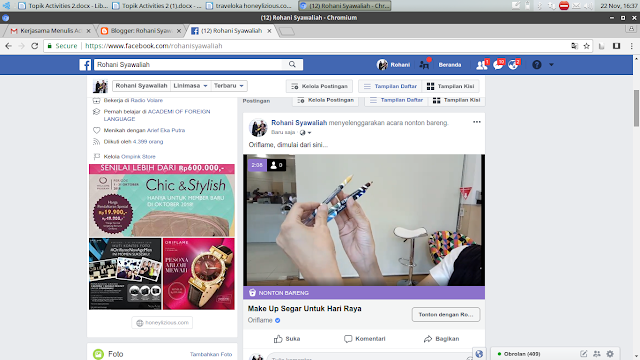Click Tonton dengan Ro... button
This screenshot has width=640, height=360.
point(446,314)
